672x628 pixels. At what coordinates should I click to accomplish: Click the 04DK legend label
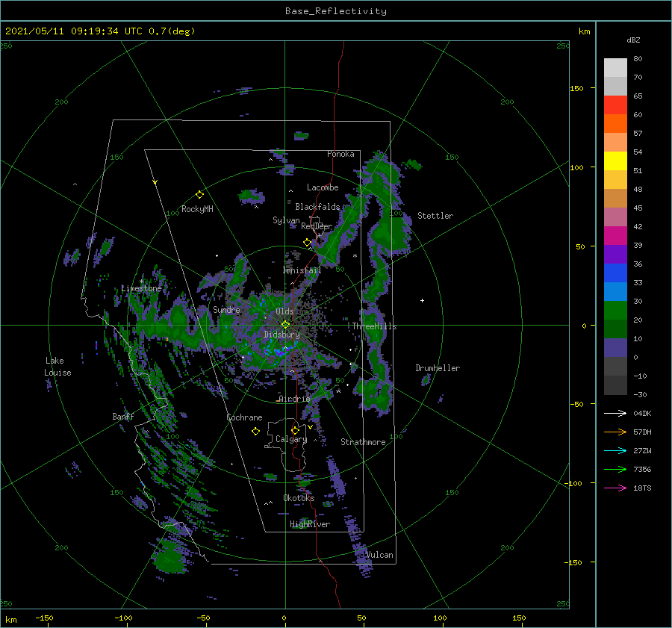tap(642, 413)
